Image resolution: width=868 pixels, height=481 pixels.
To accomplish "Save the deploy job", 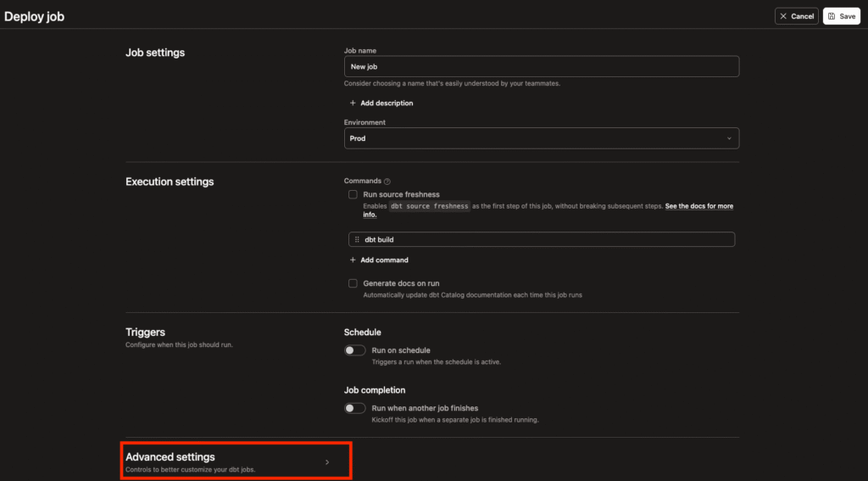I will (841, 16).
